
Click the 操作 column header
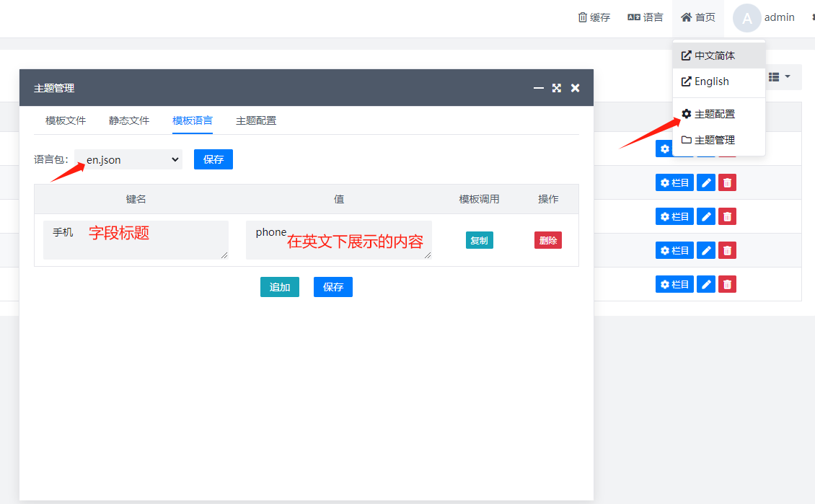[548, 199]
